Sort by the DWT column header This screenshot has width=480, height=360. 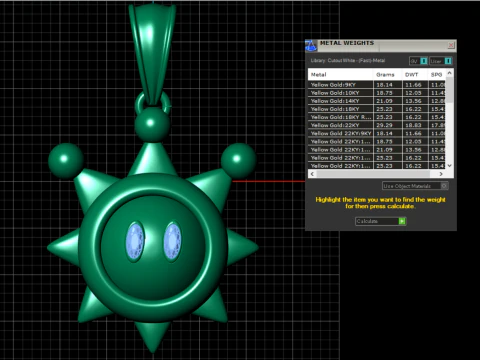click(x=415, y=75)
